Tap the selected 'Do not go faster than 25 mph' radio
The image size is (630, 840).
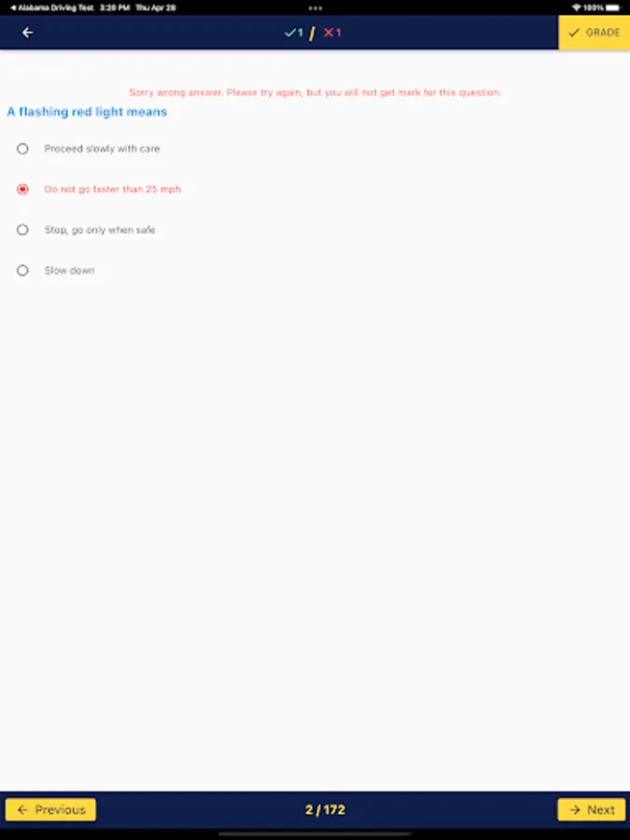pos(22,189)
